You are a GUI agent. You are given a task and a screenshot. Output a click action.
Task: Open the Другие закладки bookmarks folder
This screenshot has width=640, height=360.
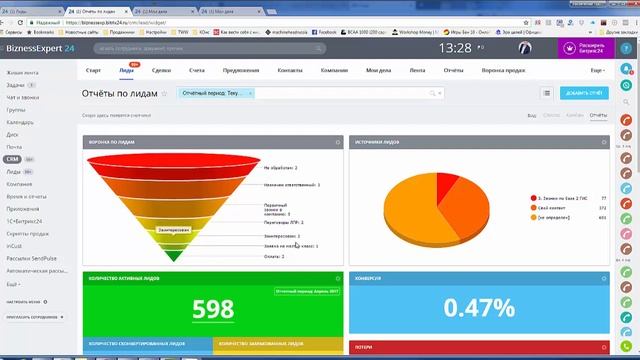(618, 32)
